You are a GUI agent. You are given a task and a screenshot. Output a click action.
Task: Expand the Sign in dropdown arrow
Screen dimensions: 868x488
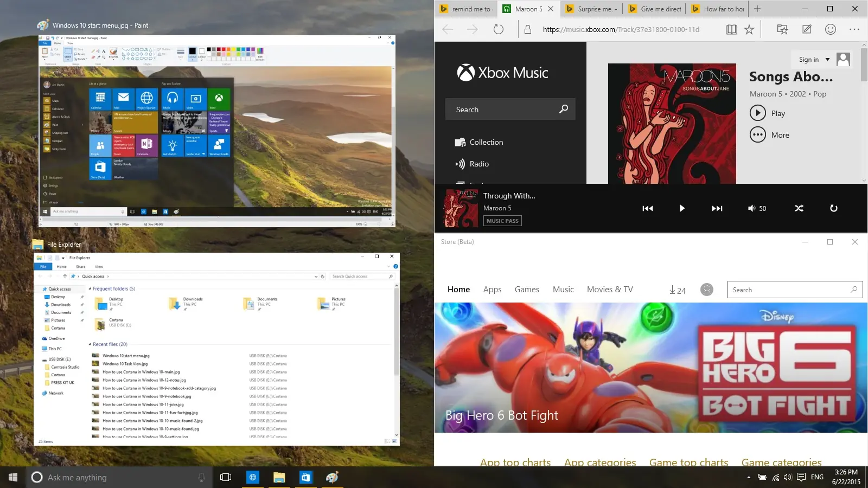[828, 60]
